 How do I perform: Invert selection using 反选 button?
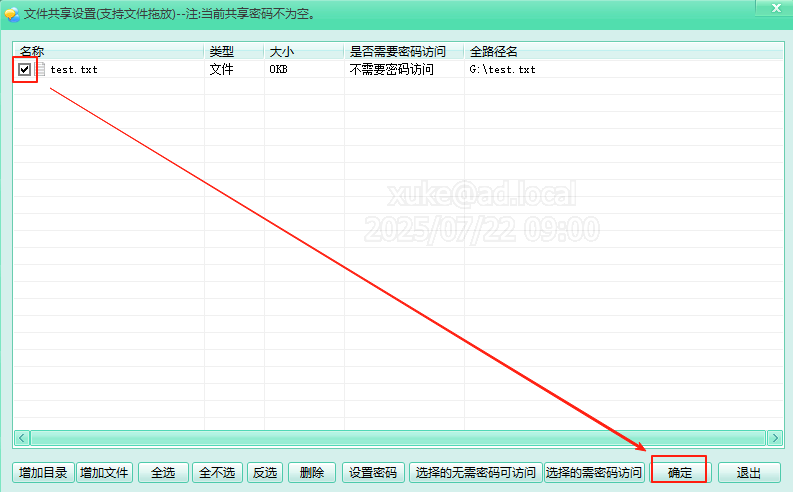click(265, 473)
